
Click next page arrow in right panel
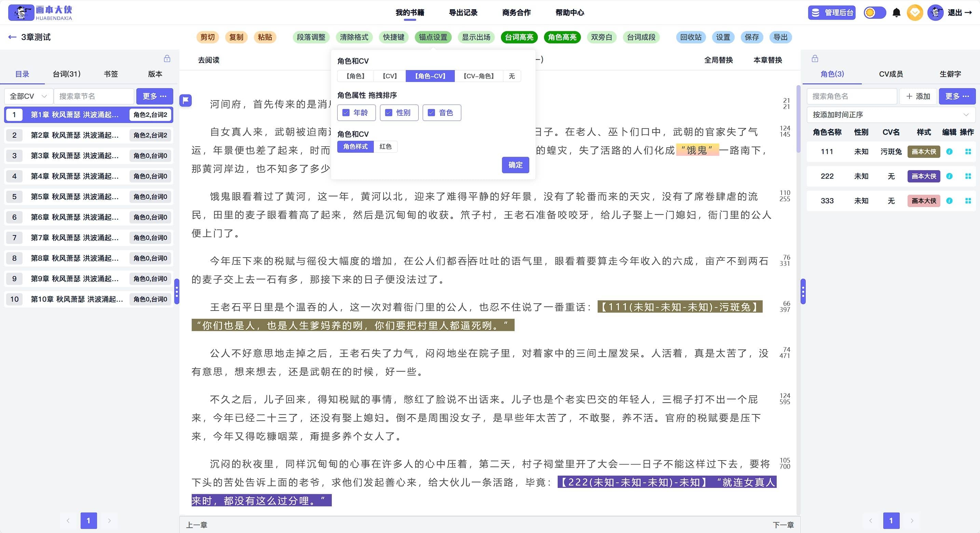(x=912, y=520)
